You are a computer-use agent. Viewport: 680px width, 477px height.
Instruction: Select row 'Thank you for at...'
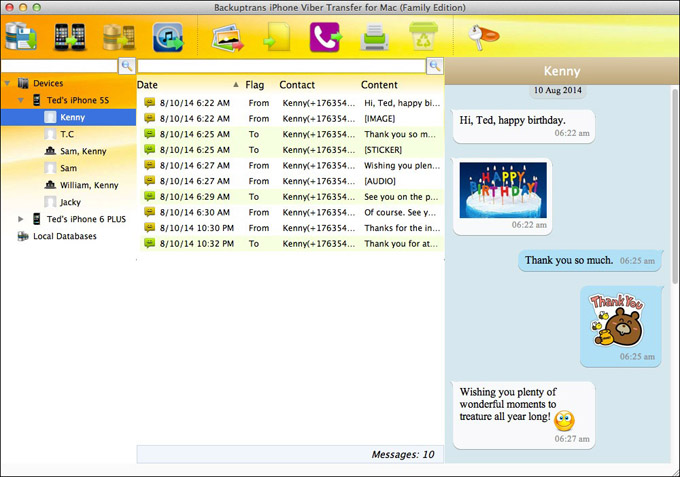click(x=291, y=243)
